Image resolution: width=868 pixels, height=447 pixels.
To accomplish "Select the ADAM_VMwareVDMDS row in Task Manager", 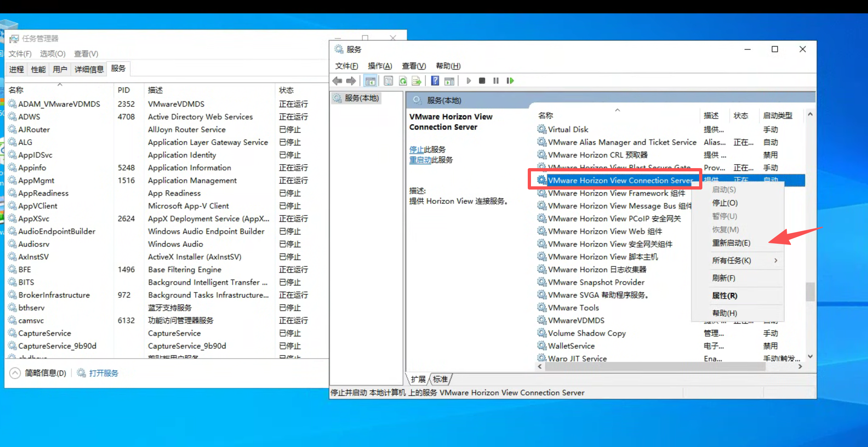I will (167, 104).
